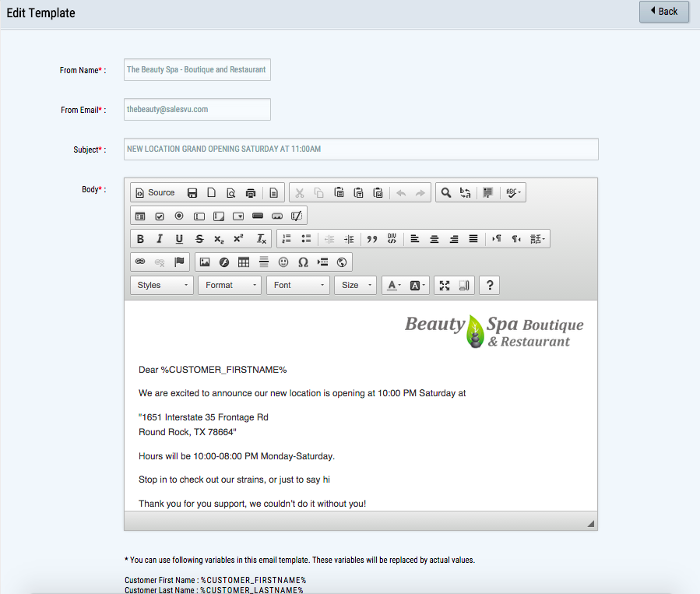Image resolution: width=700 pixels, height=594 pixels.
Task: Click the Remove Format icon
Action: tap(261, 239)
